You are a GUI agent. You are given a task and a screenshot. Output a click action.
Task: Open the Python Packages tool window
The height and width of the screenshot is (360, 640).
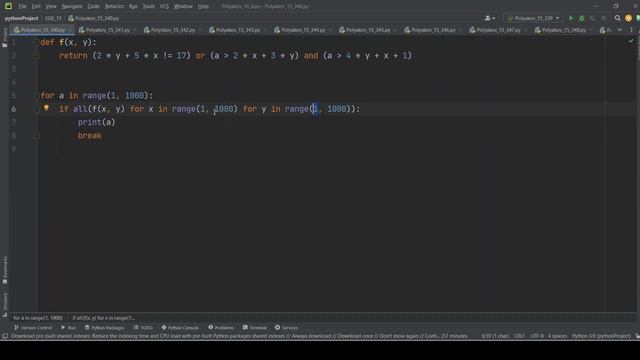point(104,328)
